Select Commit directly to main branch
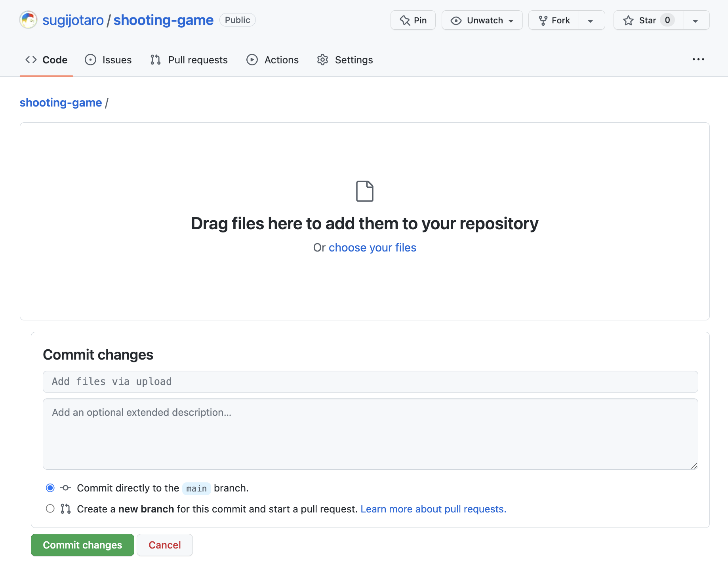Image resolution: width=728 pixels, height=579 pixels. click(x=50, y=488)
